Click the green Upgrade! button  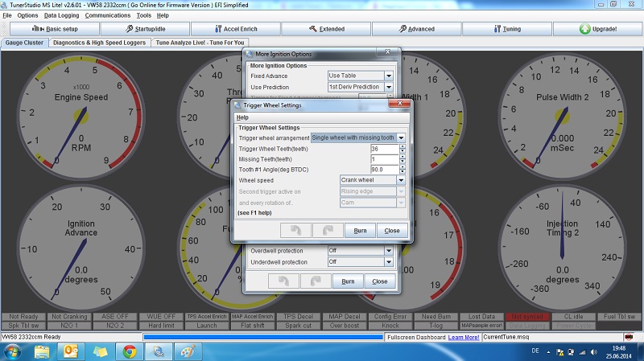pyautogui.click(x=598, y=29)
